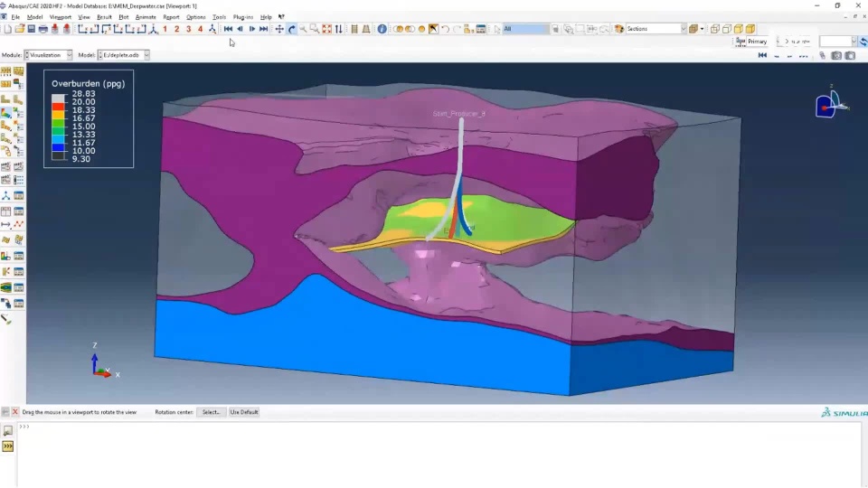Image resolution: width=868 pixels, height=488 pixels.
Task: Click the Auto-Fit View icon
Action: (326, 29)
